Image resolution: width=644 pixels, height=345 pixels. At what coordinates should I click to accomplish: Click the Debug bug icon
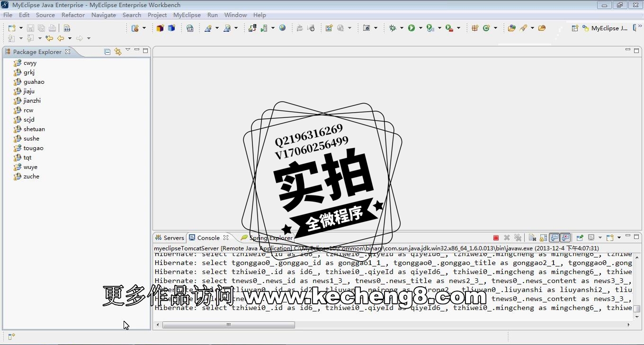pyautogui.click(x=393, y=28)
